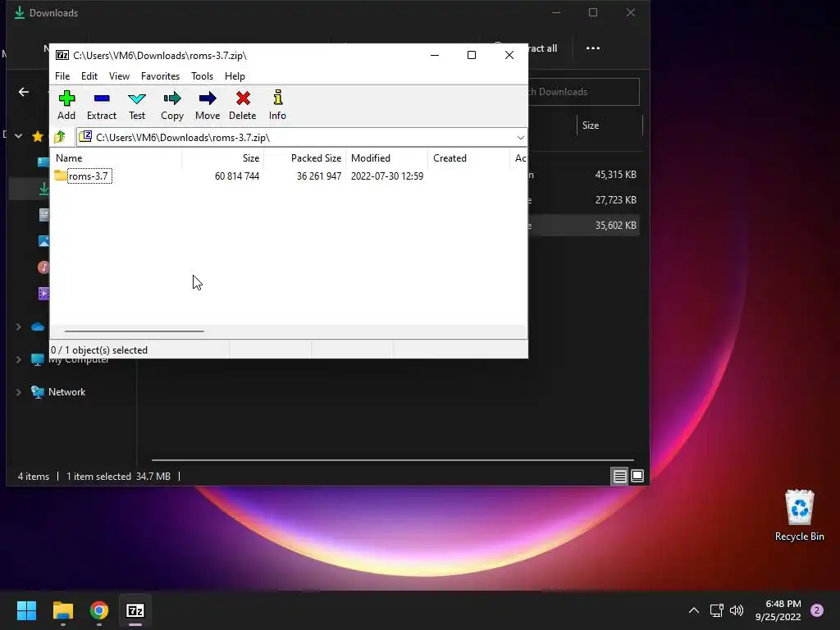Open the Info properties icon
This screenshot has width=840, height=630.
pos(277,106)
